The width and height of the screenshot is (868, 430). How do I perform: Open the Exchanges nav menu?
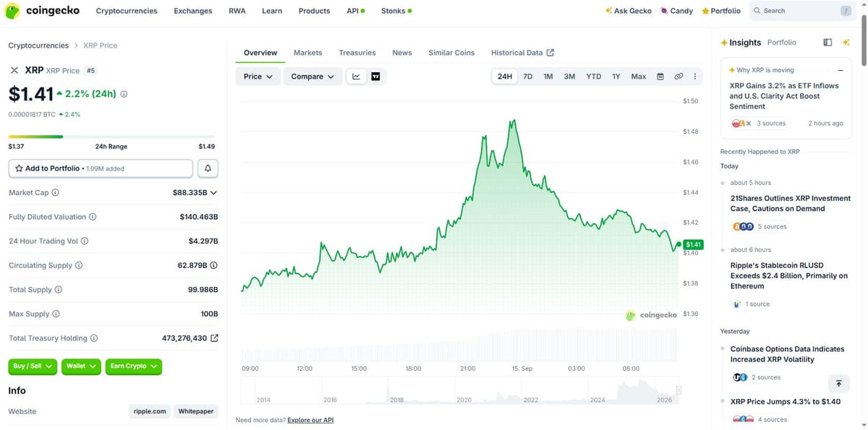pos(193,11)
